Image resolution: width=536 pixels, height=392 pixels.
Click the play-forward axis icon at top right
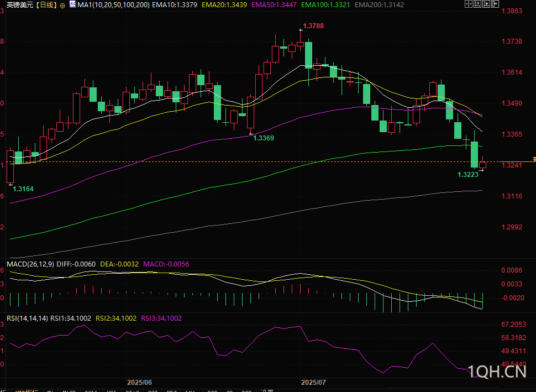486,4
